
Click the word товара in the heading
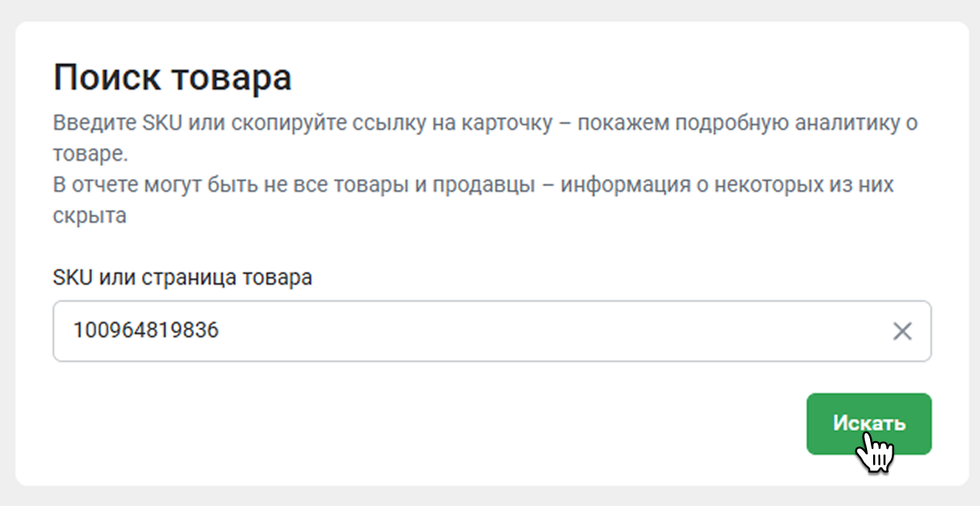[x=231, y=78]
